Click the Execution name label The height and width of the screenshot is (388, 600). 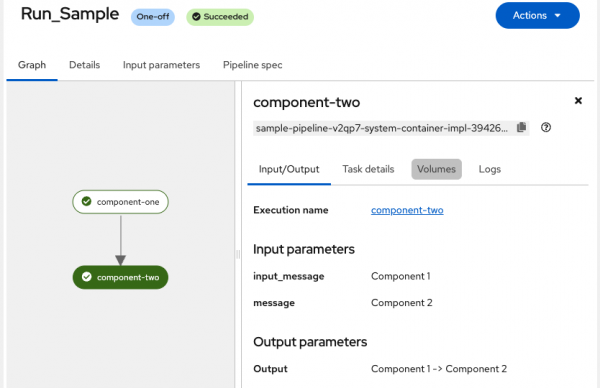[x=291, y=210]
